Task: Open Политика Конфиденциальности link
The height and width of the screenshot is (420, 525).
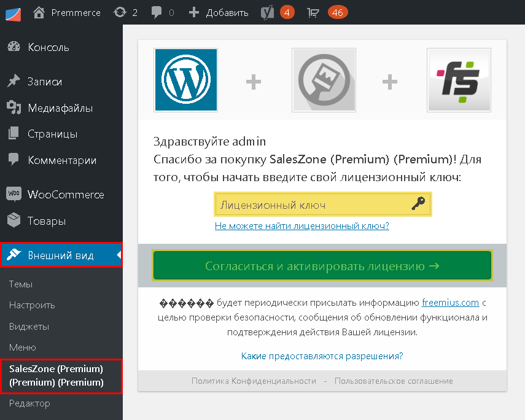Action: (x=254, y=381)
